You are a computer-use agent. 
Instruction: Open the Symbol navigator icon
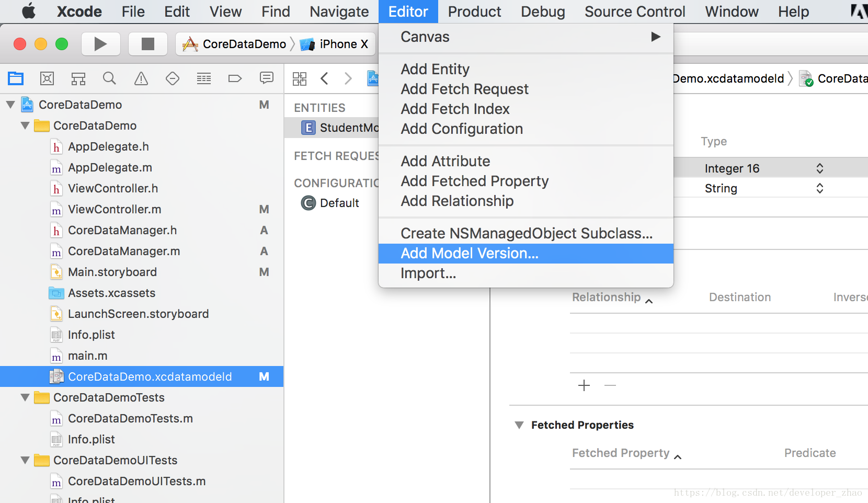point(78,78)
